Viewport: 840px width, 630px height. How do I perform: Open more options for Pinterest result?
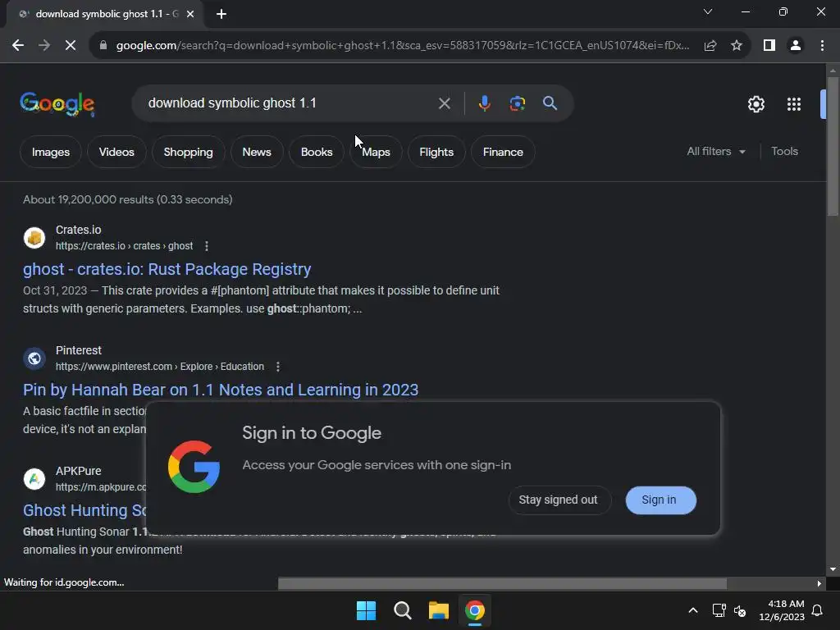pos(277,367)
